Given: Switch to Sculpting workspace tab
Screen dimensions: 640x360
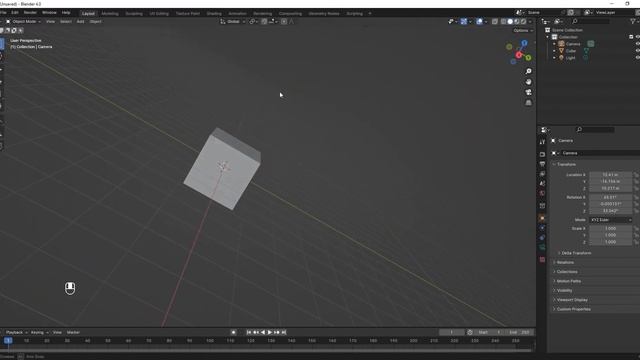Looking at the screenshot, I should click(x=134, y=13).
